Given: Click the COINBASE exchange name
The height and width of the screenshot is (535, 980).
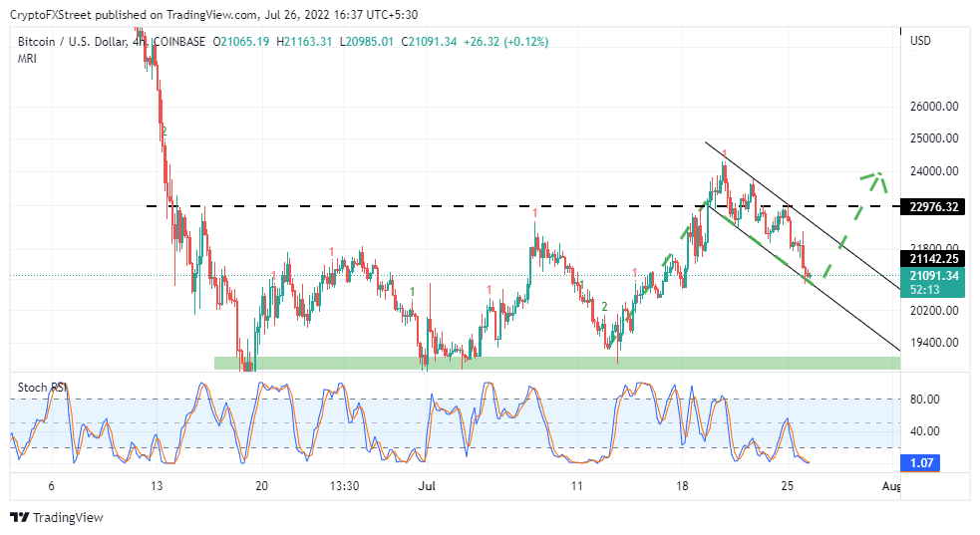Looking at the screenshot, I should coord(178,42).
